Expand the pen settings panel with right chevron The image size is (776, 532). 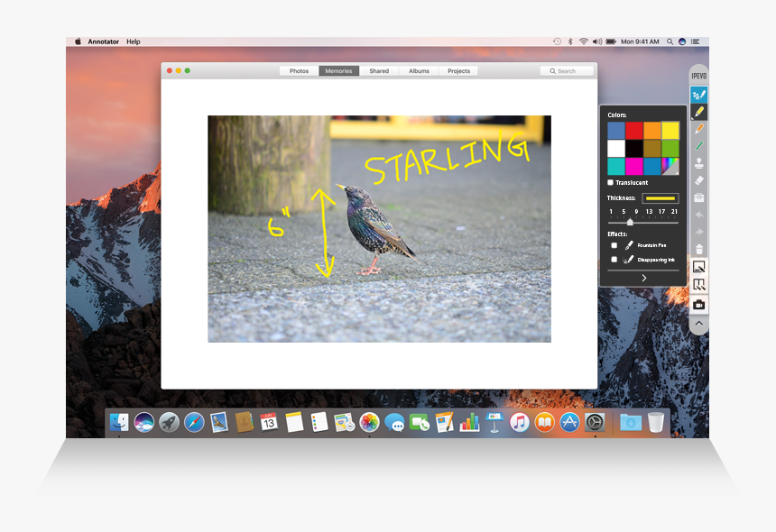(643, 279)
